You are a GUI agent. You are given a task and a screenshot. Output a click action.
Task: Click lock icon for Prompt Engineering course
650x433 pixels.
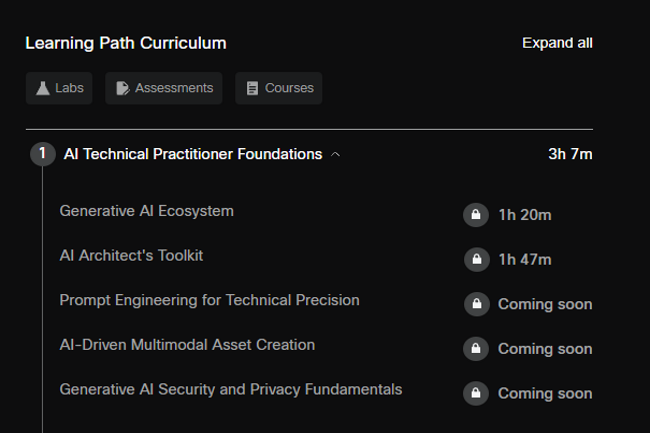point(476,304)
